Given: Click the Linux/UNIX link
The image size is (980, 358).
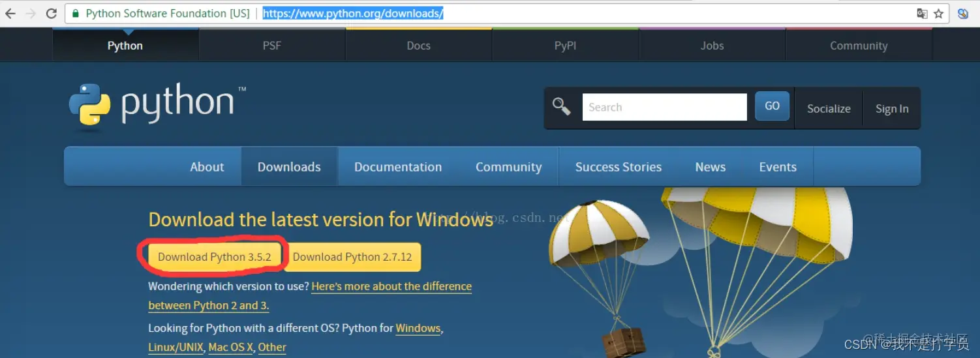Looking at the screenshot, I should (x=176, y=347).
